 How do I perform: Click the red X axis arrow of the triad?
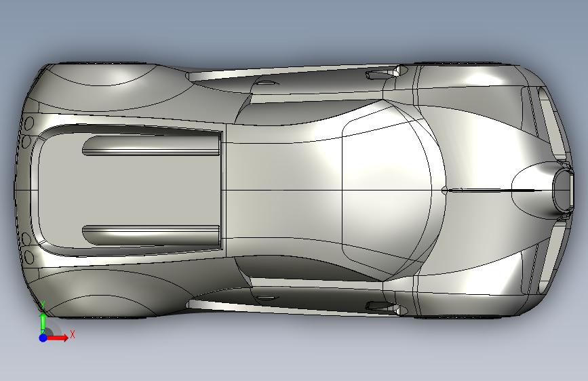click(x=57, y=338)
